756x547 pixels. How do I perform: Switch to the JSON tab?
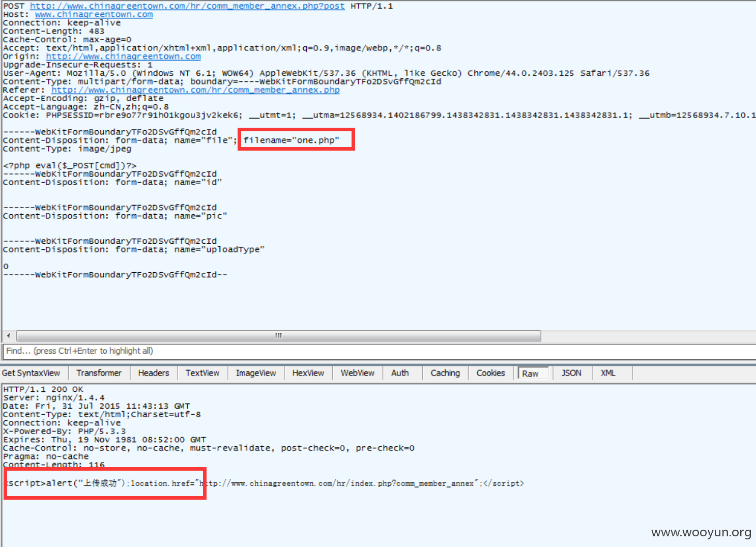click(571, 373)
